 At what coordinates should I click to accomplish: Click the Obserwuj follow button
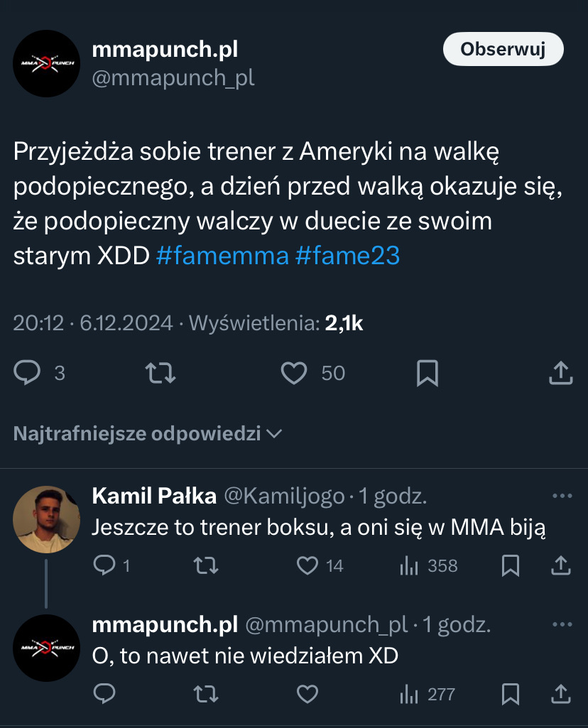pyautogui.click(x=503, y=49)
